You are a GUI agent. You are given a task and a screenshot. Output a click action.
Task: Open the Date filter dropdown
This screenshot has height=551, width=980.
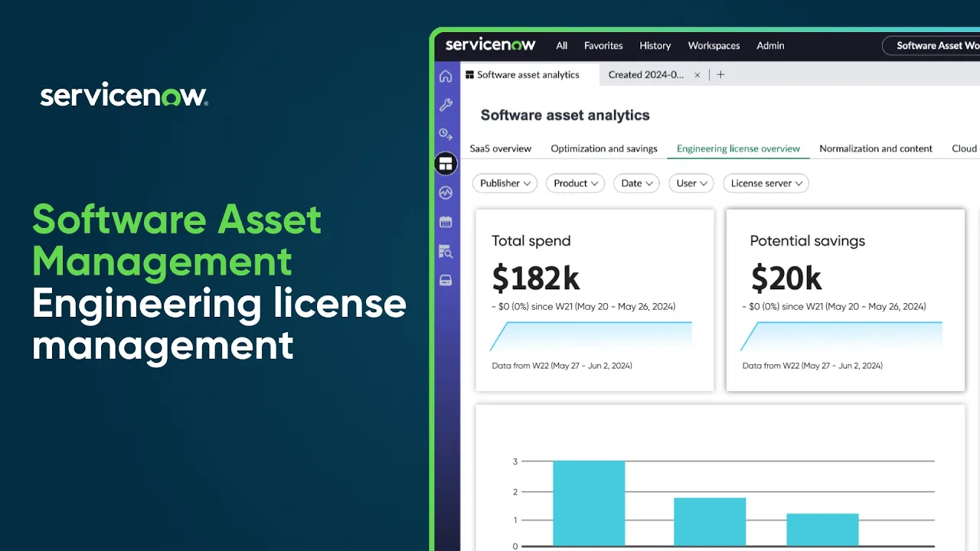click(635, 183)
